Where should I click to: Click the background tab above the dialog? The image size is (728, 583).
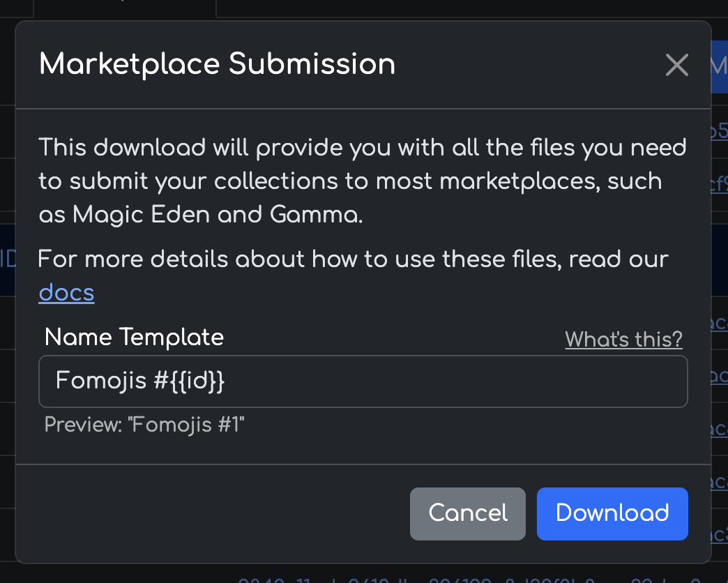126,7
